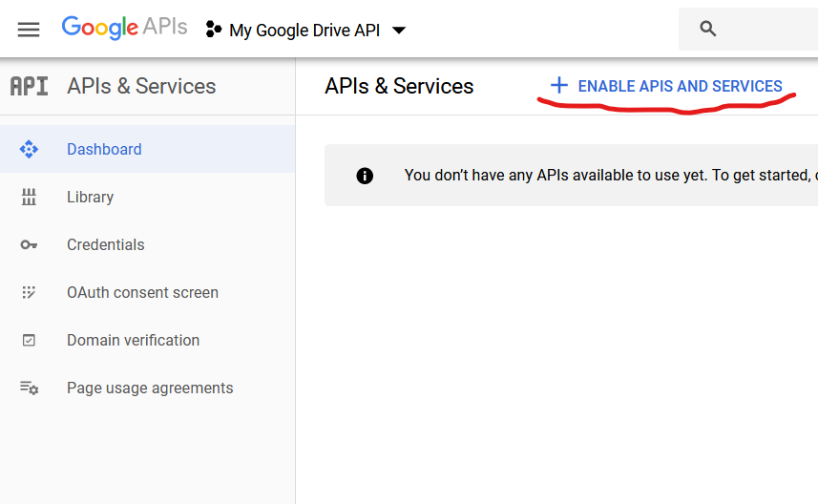Click the project selector dots icon
Viewport: 818px width, 504px height.
click(x=214, y=30)
